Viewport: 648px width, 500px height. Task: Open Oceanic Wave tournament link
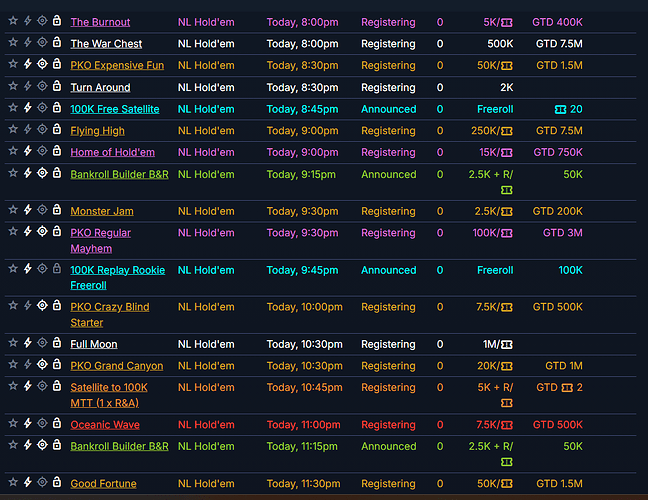pyautogui.click(x=105, y=425)
